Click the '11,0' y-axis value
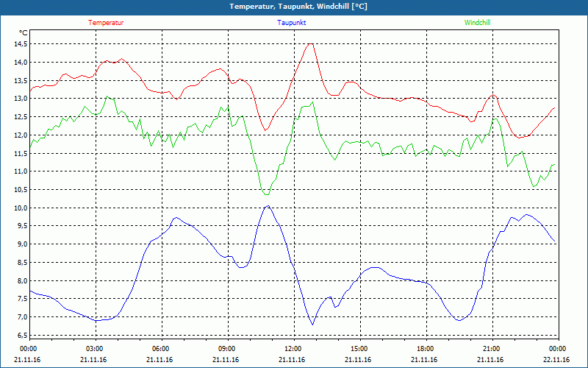The image size is (588, 368). 21,171
